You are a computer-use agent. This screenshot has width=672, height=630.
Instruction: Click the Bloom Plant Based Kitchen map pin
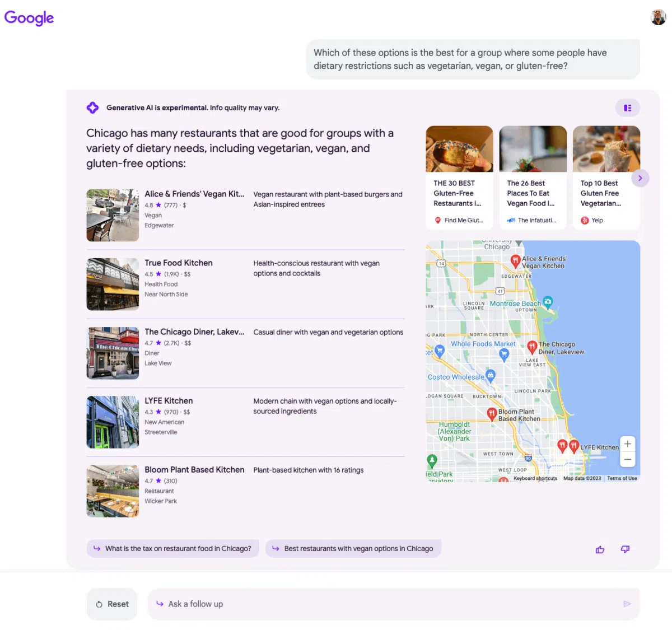[492, 414]
